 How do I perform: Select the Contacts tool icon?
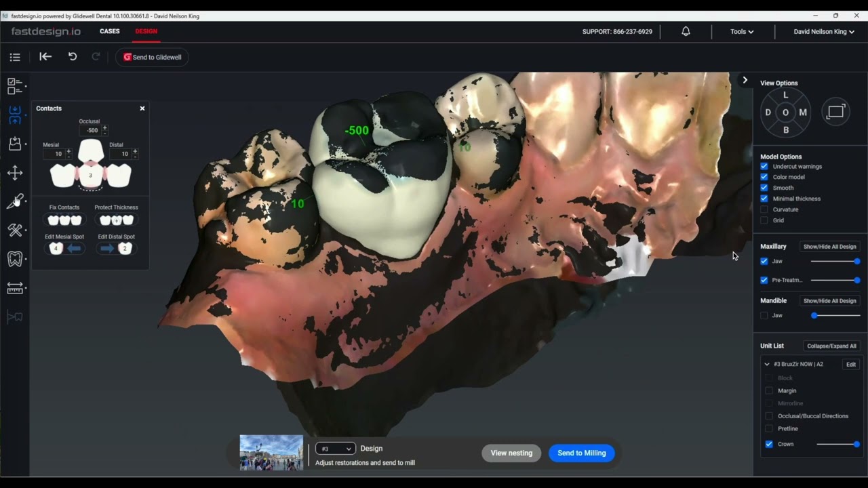pyautogui.click(x=15, y=115)
